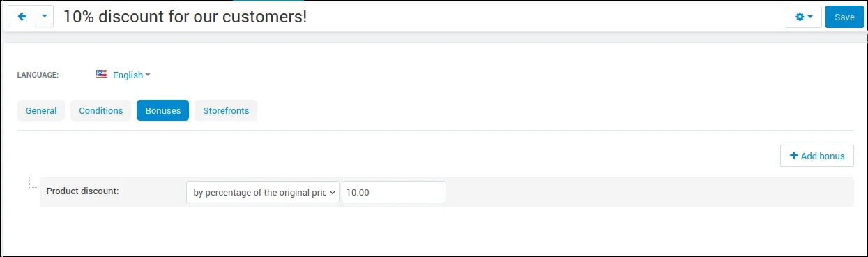Click the Add bonus button
This screenshot has height=257, width=868.
(816, 156)
